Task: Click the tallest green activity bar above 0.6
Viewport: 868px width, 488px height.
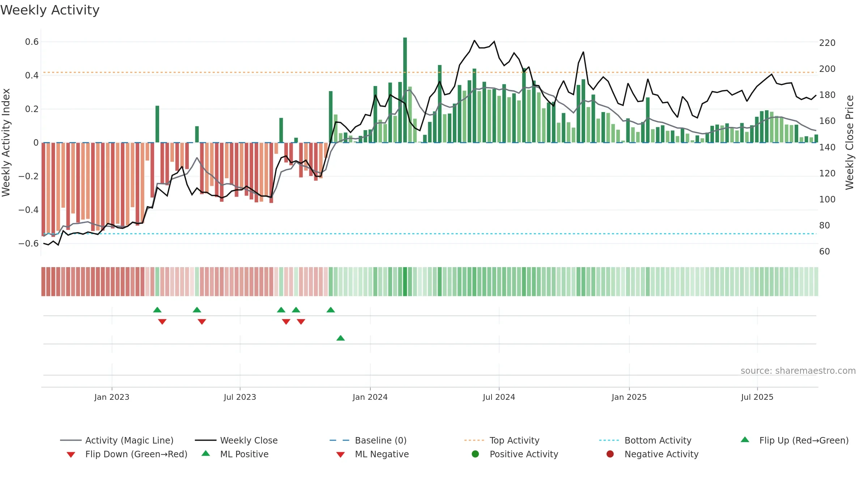Action: (x=405, y=90)
